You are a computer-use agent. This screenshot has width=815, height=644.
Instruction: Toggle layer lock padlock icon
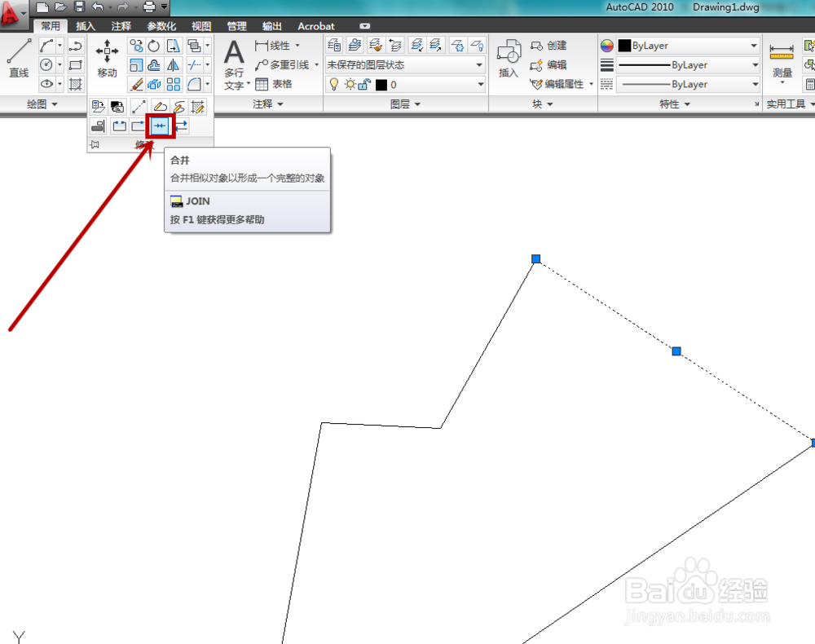coord(364,84)
